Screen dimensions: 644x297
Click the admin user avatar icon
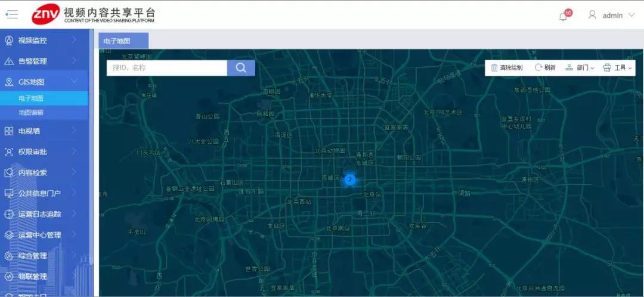tap(592, 15)
